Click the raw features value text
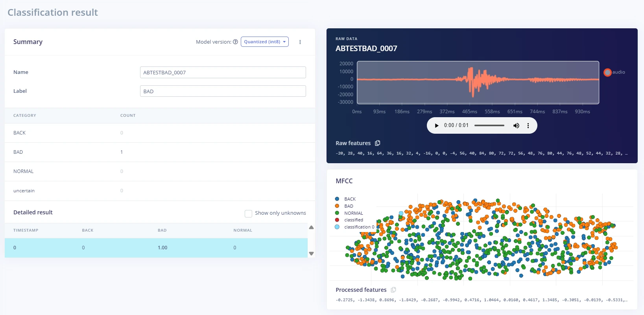The width and height of the screenshot is (644, 315). coord(482,153)
